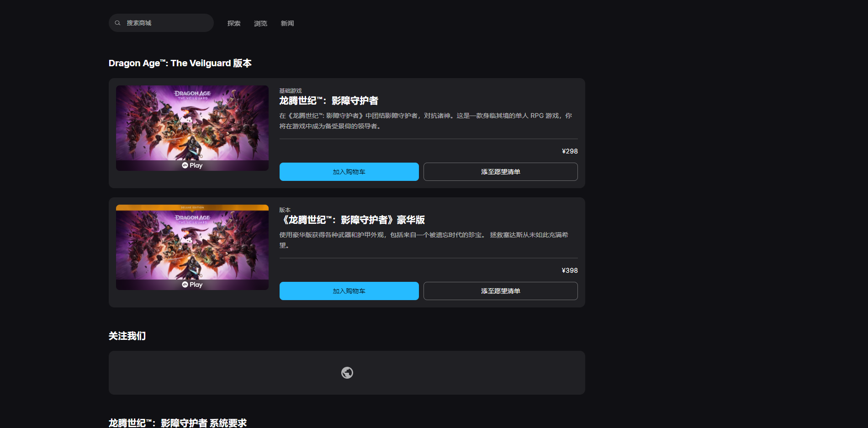Open the 新闻 tab

pyautogui.click(x=287, y=23)
